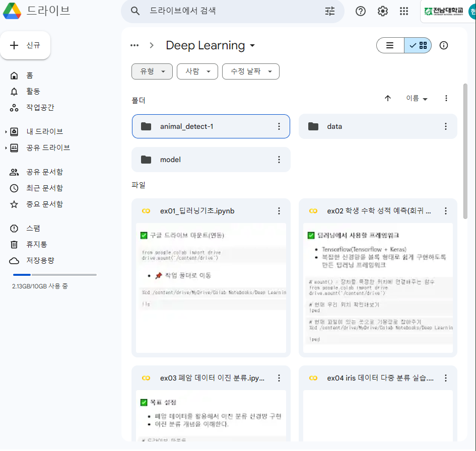Open 활동 in the sidebar
This screenshot has width=476, height=451.
(33, 92)
